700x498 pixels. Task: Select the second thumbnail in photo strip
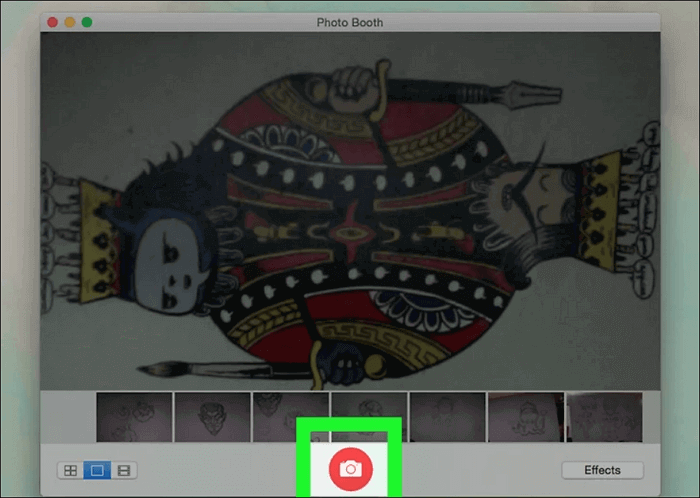tap(212, 415)
